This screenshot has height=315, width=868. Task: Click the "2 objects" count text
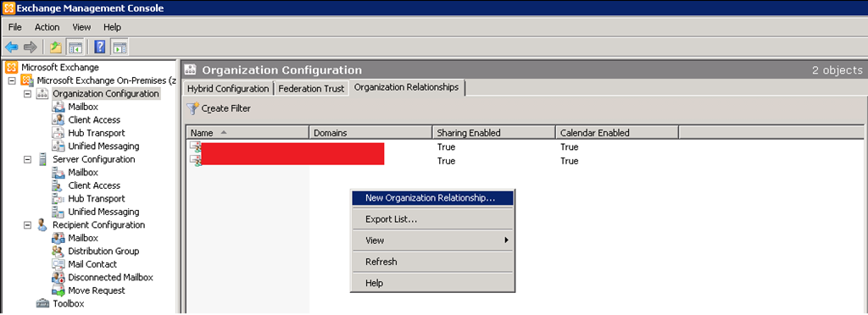837,70
